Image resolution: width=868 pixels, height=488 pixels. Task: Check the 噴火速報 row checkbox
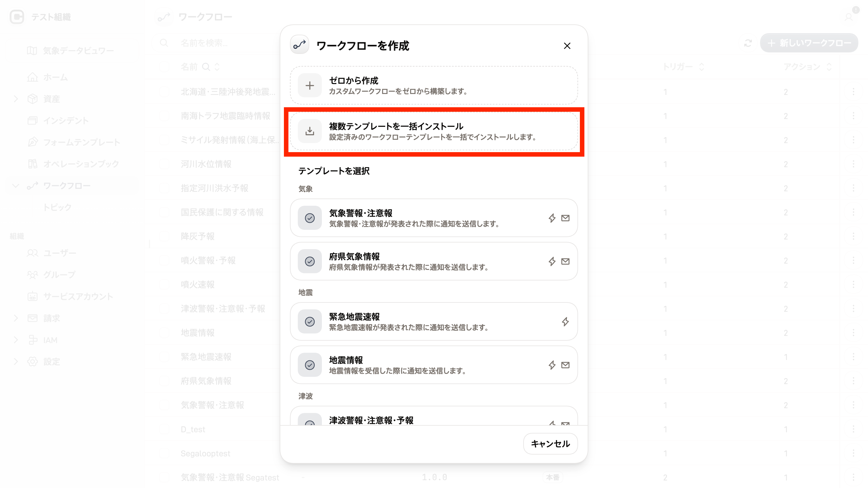pyautogui.click(x=164, y=285)
